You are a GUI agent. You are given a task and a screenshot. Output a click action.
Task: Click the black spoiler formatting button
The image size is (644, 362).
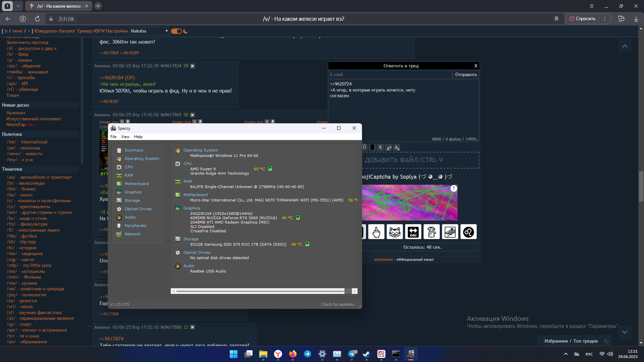(x=372, y=147)
